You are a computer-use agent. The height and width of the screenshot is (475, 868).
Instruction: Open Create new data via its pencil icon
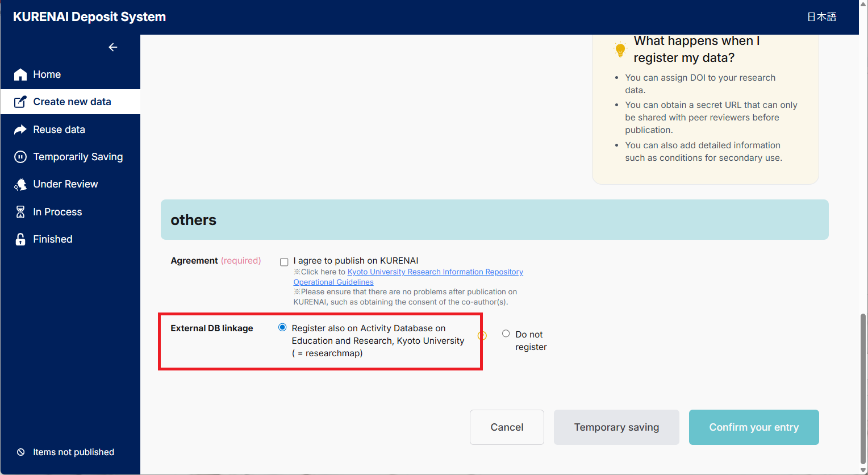tap(19, 101)
